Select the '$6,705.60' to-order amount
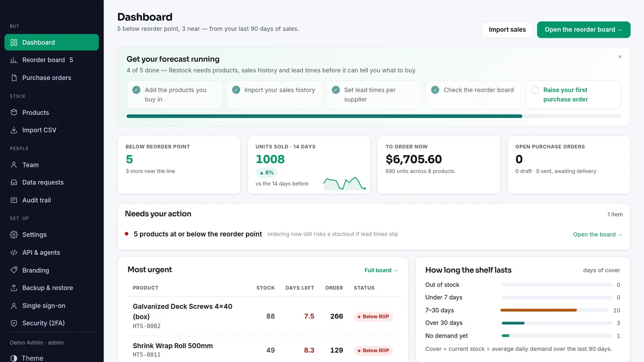The height and width of the screenshot is (362, 644). [414, 159]
